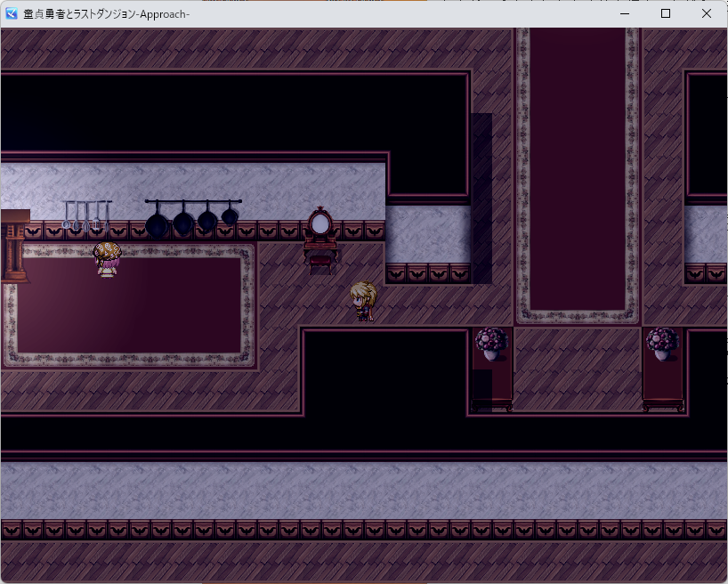Click the left flower vase on cabinet
Viewport: 728px width, 584px height.
[x=491, y=344]
